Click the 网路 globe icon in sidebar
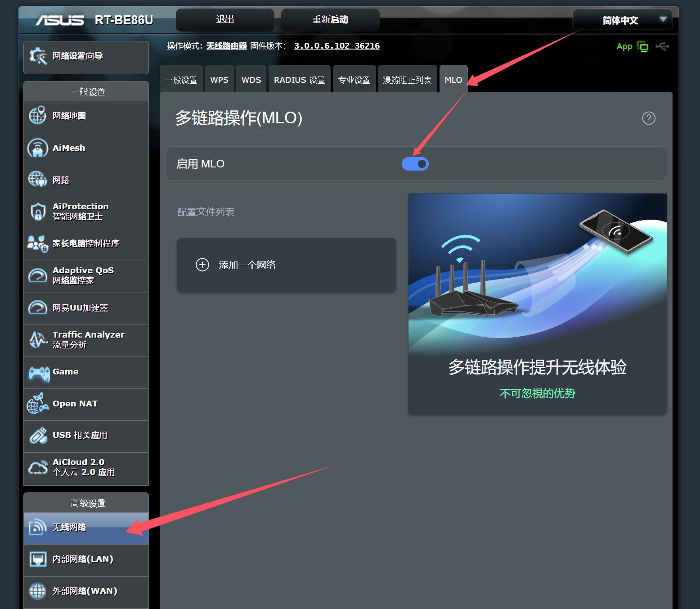Viewport: 700px width, 609px height. (37, 179)
